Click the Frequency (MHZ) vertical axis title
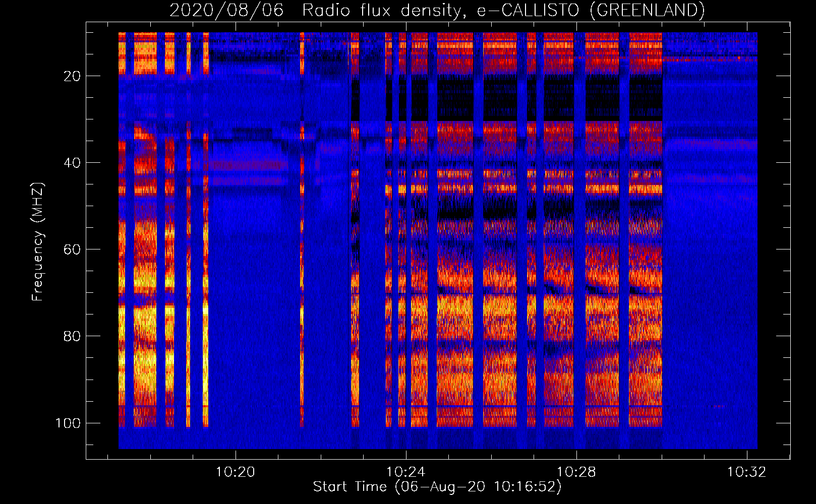 [x=38, y=242]
